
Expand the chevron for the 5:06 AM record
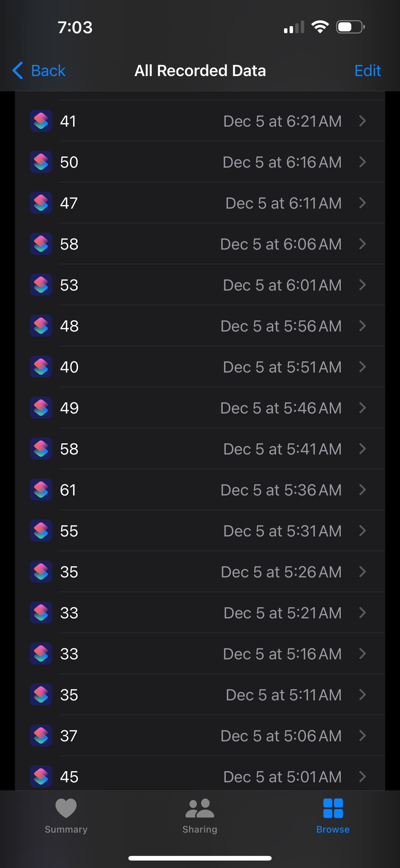tap(362, 735)
